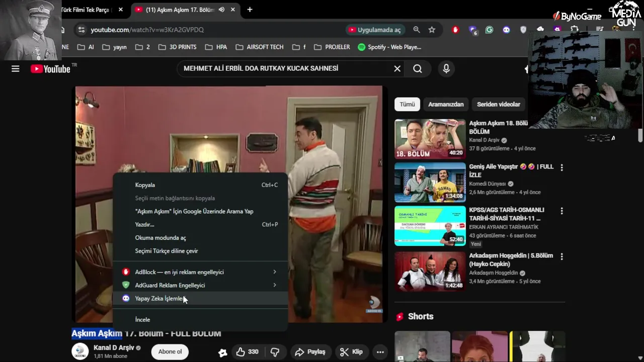The width and height of the screenshot is (644, 362).
Task: Open the Geniş Aile Yapıştır video thumbnail
Action: [x=430, y=182]
